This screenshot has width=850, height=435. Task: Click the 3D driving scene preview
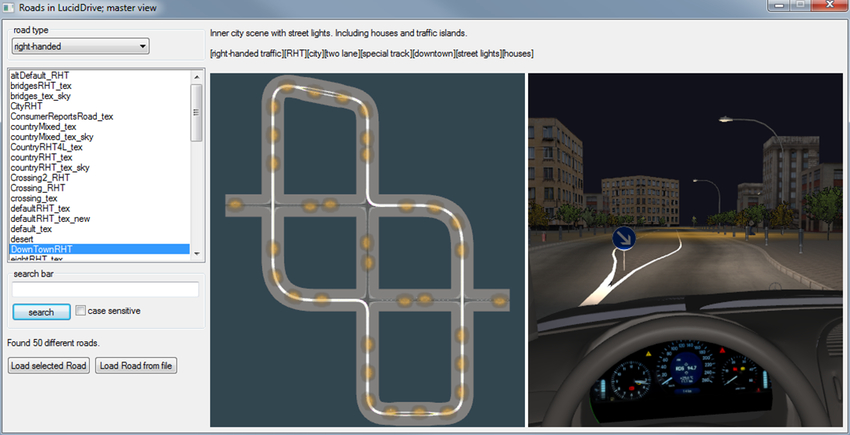[686, 250]
